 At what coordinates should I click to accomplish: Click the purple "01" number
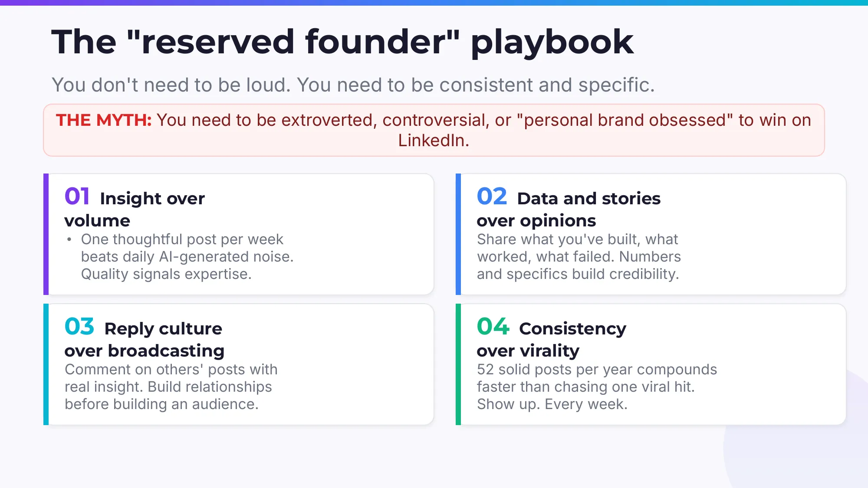[x=77, y=197]
